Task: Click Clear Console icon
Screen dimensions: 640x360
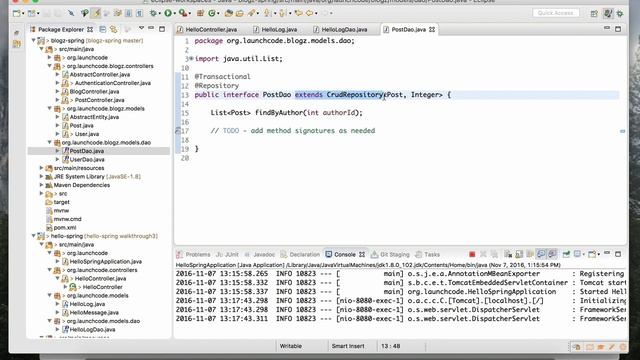Action: click(508, 254)
